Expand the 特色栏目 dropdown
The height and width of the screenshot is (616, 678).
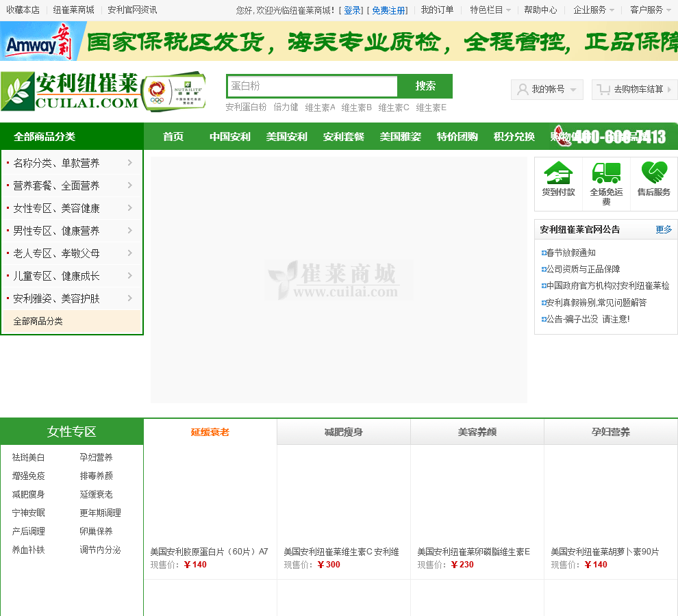[490, 10]
